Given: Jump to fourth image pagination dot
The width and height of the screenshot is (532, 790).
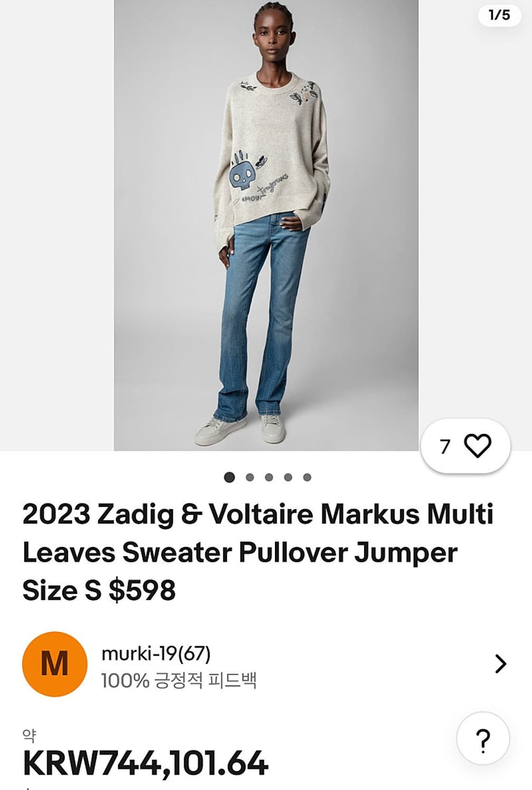Looking at the screenshot, I should pos(288,477).
